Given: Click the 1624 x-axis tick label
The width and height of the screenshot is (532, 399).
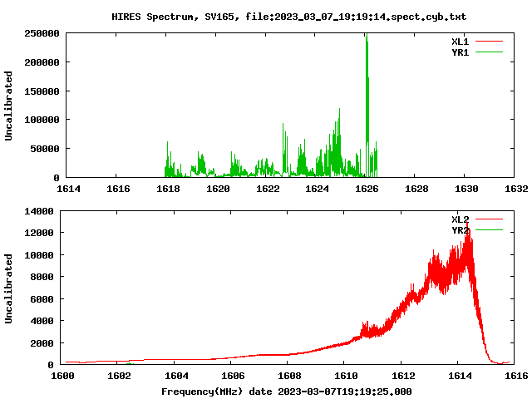Looking at the screenshot, I should [x=317, y=189].
